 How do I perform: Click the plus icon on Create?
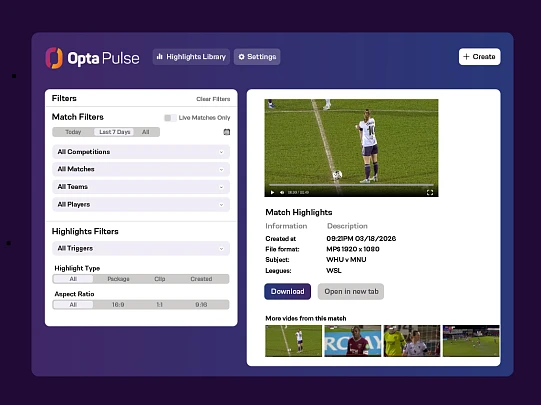pyautogui.click(x=466, y=57)
